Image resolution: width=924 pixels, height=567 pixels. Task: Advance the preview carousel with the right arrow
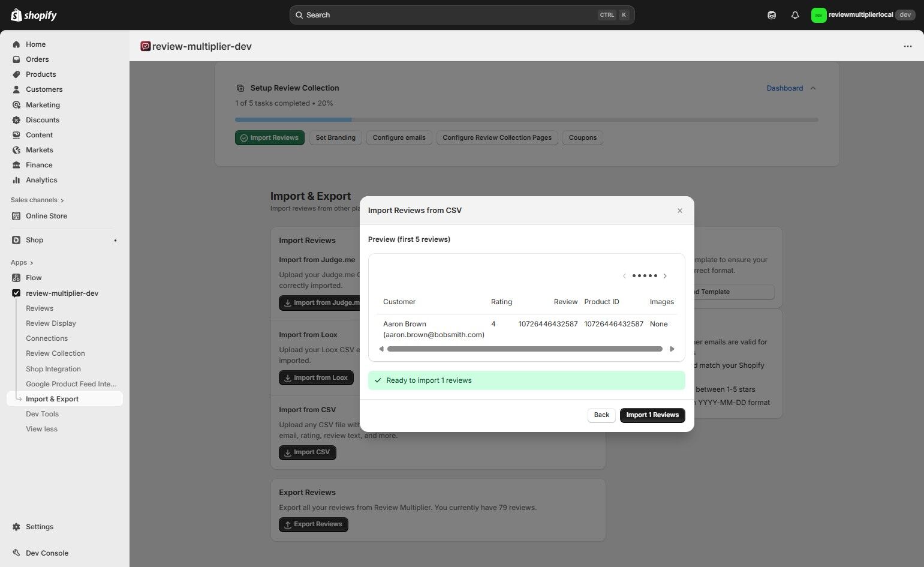click(x=665, y=275)
